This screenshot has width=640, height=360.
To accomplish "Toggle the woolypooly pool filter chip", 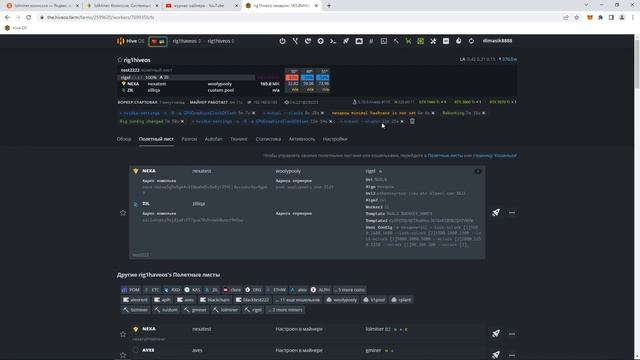I will pyautogui.click(x=342, y=300).
